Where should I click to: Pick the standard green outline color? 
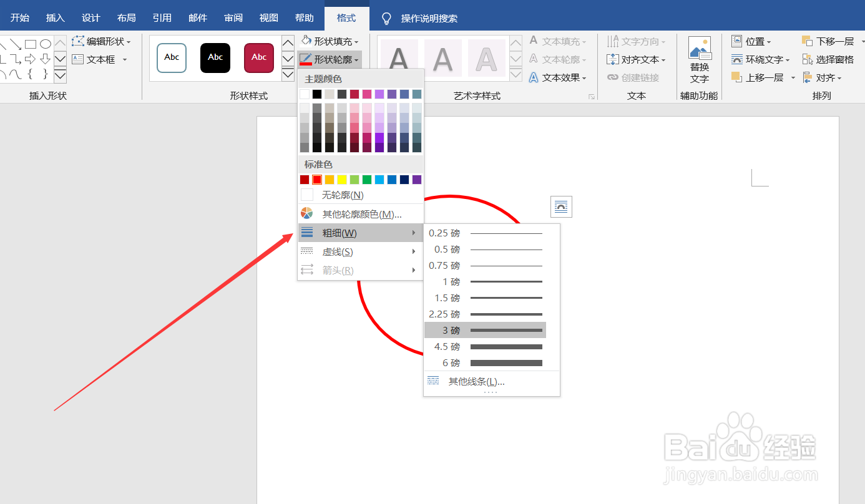[x=367, y=180]
